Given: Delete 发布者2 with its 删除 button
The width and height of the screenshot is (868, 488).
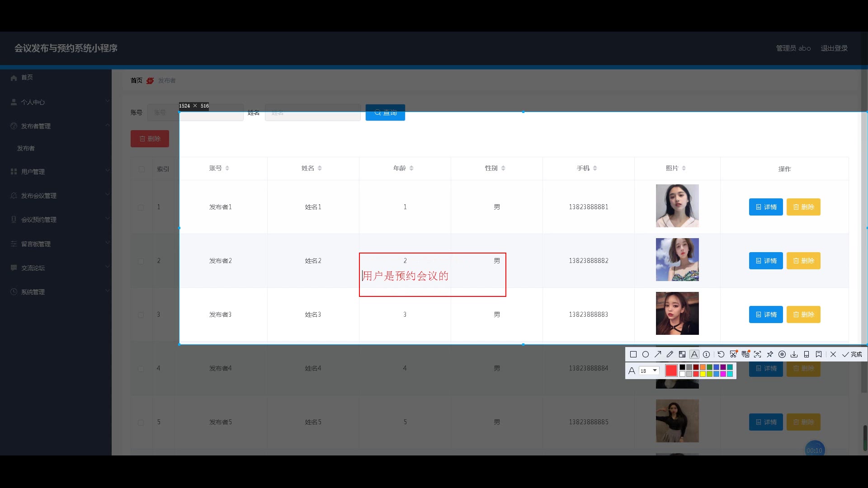Looking at the screenshot, I should point(803,261).
